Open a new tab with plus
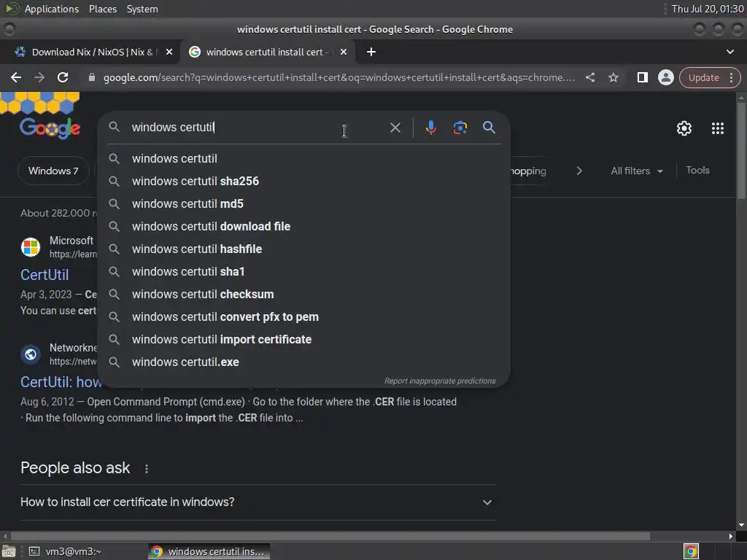This screenshot has height=560, width=747. 371,52
